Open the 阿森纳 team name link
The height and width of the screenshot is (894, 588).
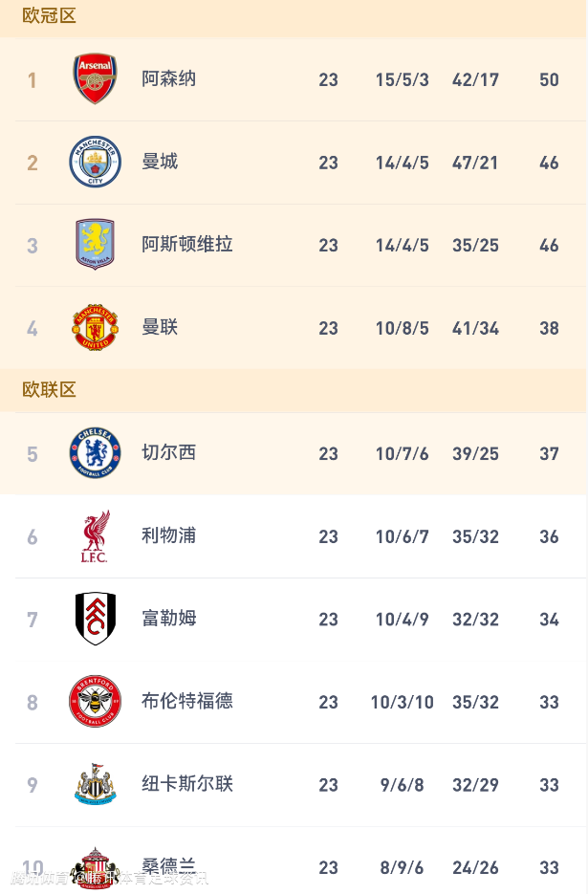169,78
